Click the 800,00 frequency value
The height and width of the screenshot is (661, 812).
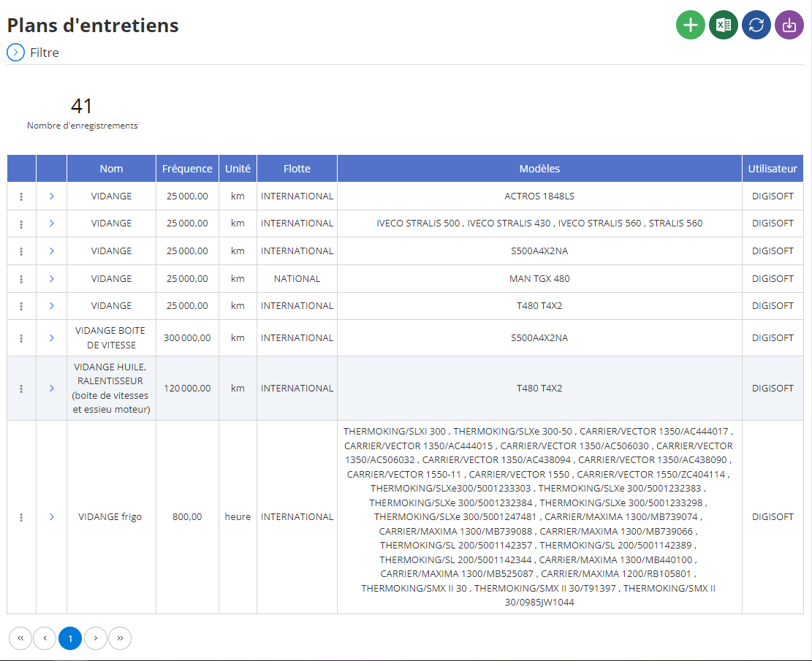coord(187,517)
